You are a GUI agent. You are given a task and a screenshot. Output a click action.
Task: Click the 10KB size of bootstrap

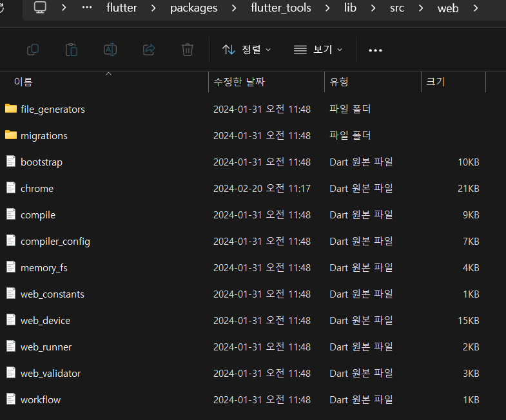[468, 162]
